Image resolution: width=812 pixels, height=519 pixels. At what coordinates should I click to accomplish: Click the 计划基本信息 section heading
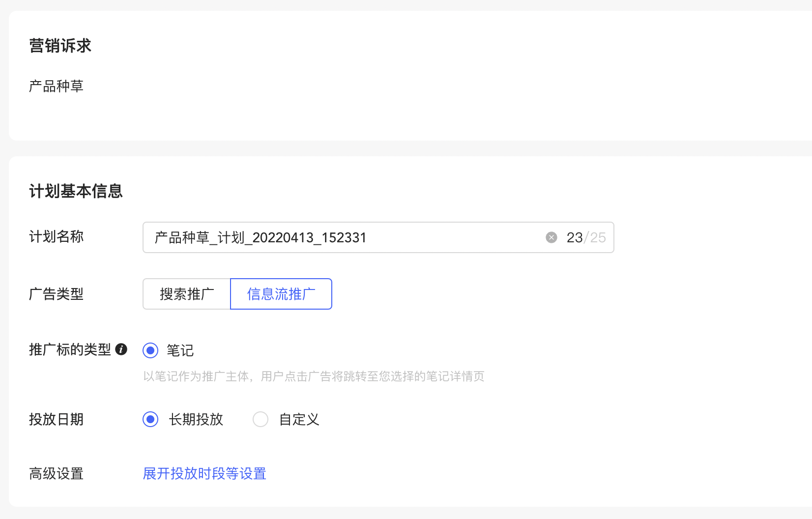(x=77, y=191)
